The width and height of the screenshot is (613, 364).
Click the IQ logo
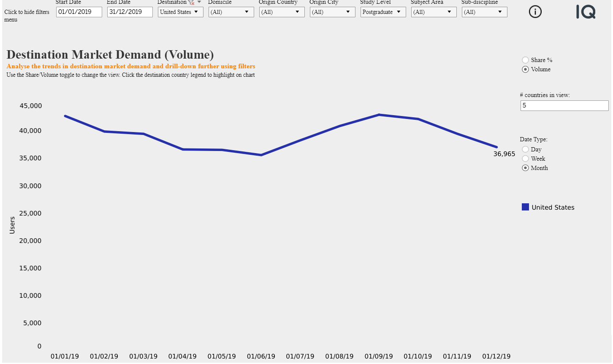tap(586, 12)
